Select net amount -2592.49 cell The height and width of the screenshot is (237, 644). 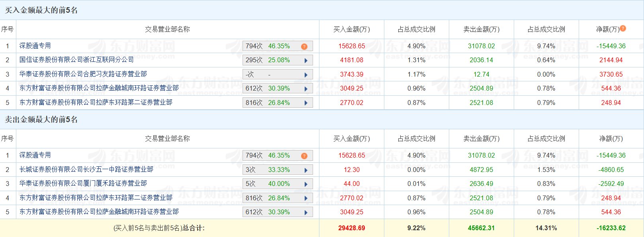coord(611,184)
